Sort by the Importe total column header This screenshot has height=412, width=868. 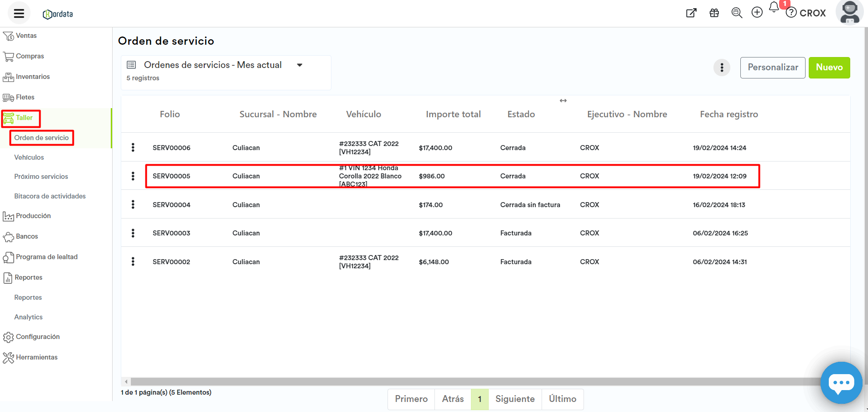453,115
